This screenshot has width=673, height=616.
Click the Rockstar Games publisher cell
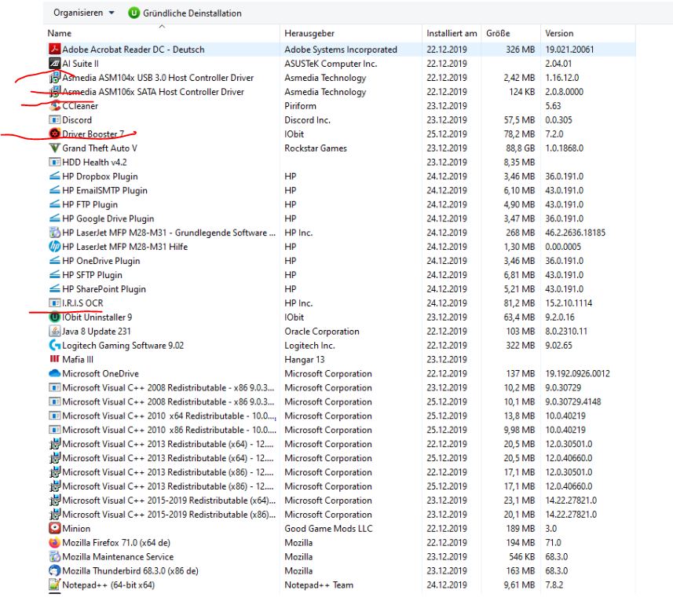[x=316, y=148]
